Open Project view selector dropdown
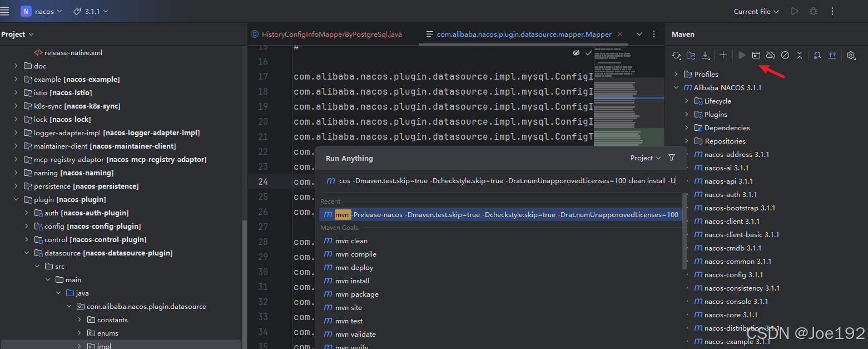This screenshot has height=349, width=868. pyautogui.click(x=17, y=34)
